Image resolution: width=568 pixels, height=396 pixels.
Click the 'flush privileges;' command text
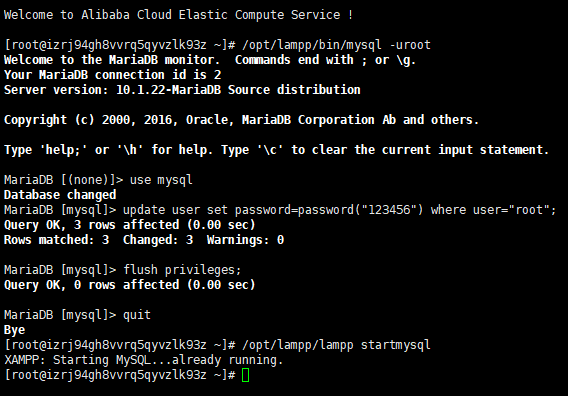click(x=182, y=270)
